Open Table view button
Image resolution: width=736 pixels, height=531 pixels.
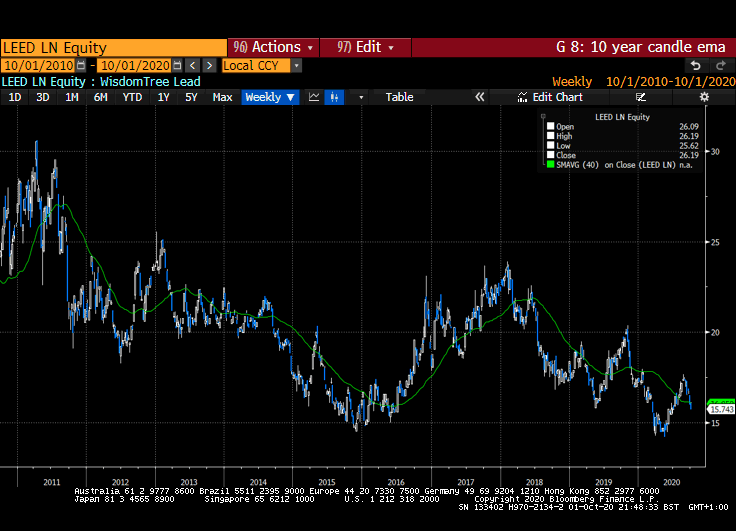click(399, 97)
